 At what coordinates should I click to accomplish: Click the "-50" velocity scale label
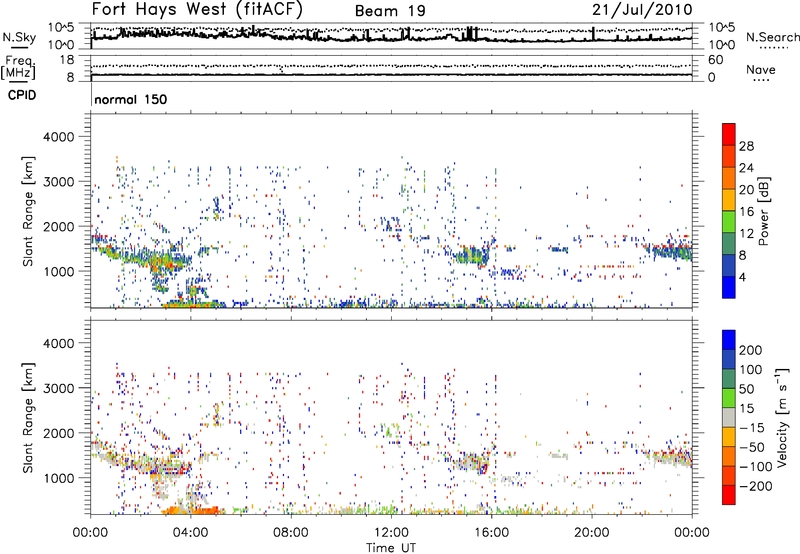(750, 447)
